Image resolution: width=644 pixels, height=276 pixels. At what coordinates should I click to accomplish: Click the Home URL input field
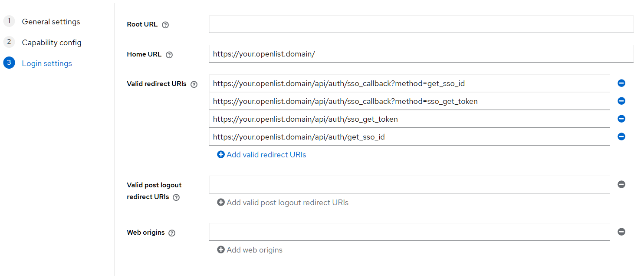point(421,54)
